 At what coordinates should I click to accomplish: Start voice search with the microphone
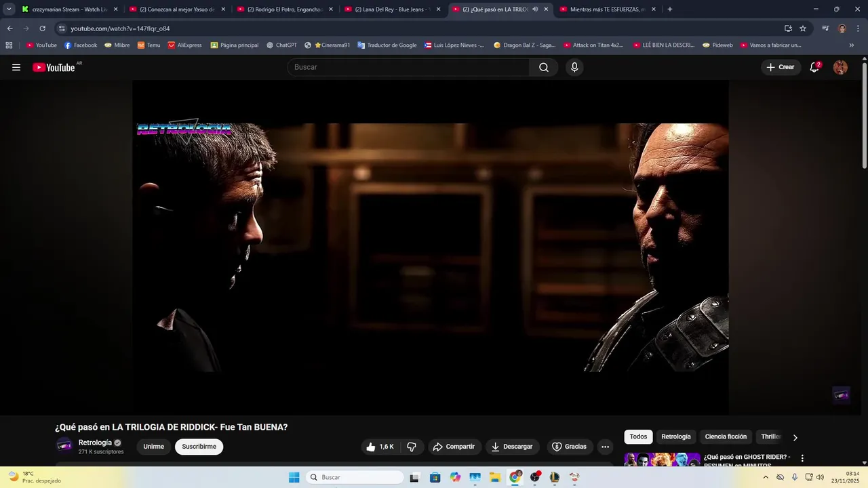click(x=574, y=67)
